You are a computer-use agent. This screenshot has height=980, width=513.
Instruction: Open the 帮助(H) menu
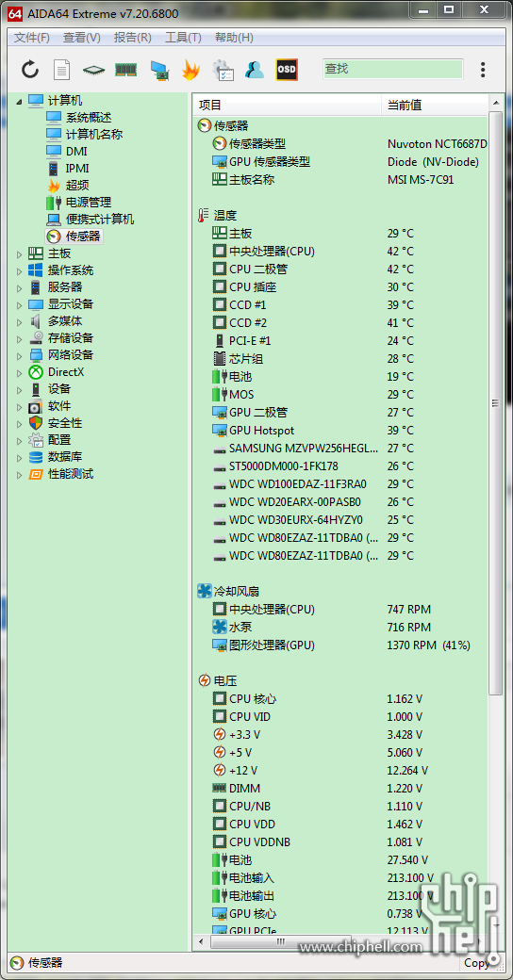click(234, 38)
